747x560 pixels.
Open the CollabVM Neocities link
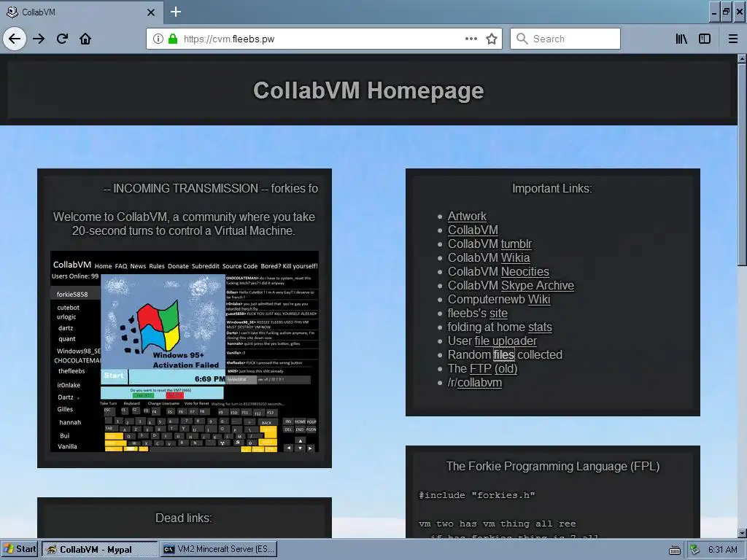[525, 271]
